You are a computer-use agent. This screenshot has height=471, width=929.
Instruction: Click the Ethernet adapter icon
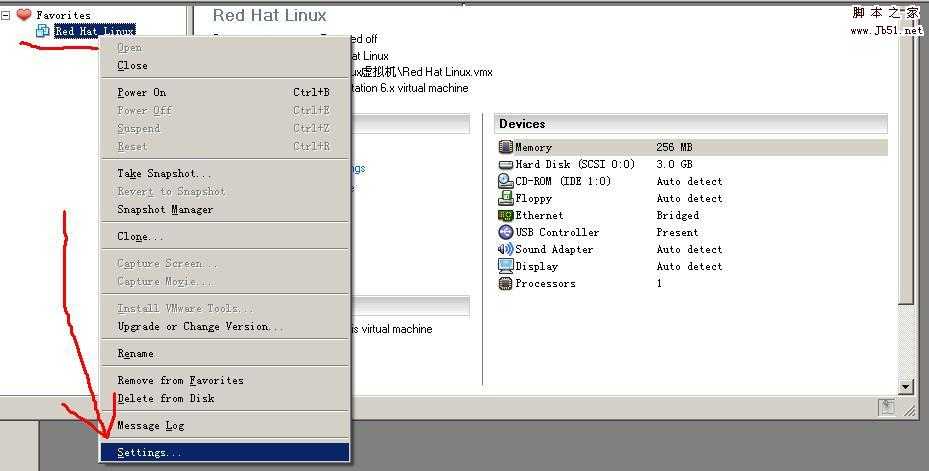point(505,216)
